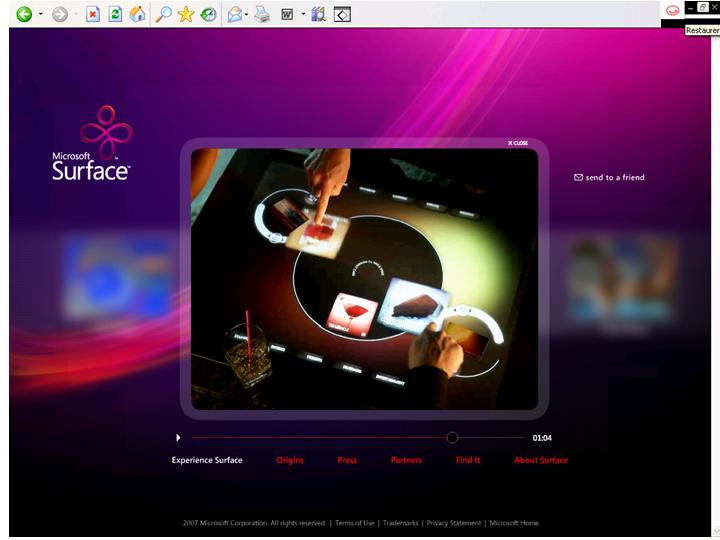The width and height of the screenshot is (720, 540).
Task: Click send to a friend link
Action: tap(615, 177)
